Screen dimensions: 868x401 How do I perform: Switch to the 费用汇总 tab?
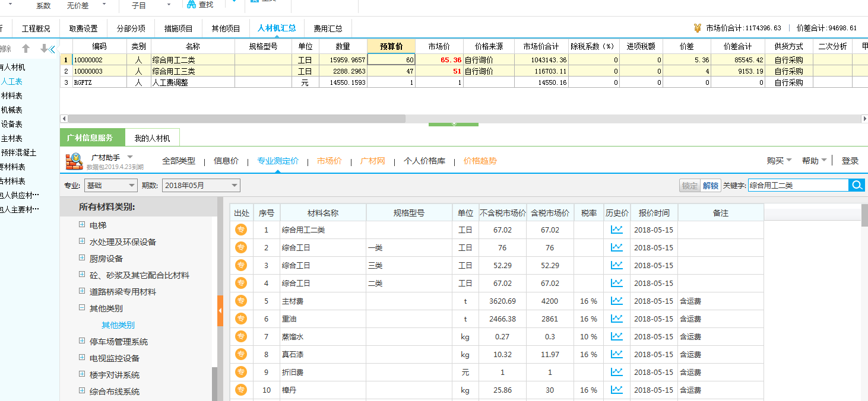click(x=328, y=28)
